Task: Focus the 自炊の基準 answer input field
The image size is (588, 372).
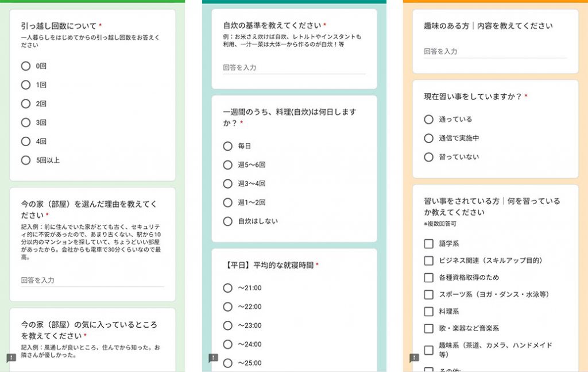Action: [x=293, y=67]
